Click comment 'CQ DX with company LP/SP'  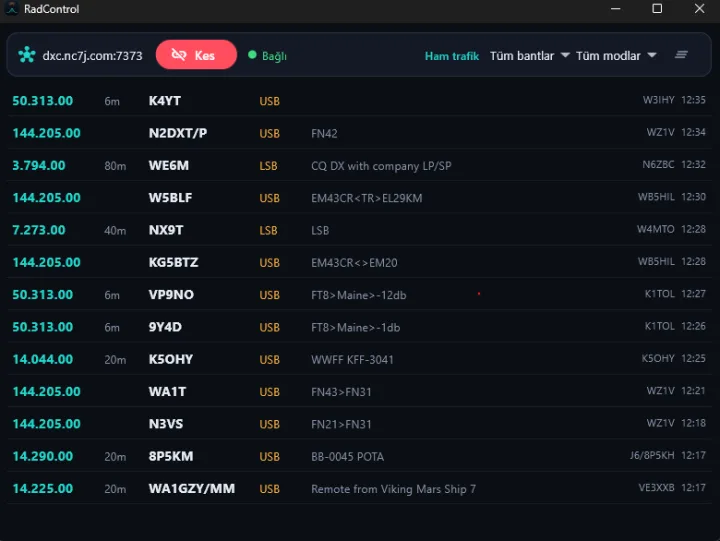381,166
